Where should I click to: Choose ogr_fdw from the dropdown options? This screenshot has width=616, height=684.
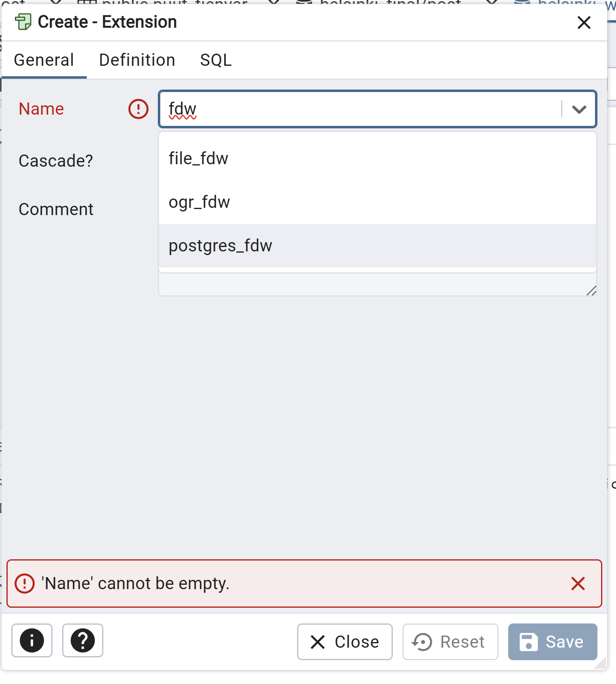point(199,202)
